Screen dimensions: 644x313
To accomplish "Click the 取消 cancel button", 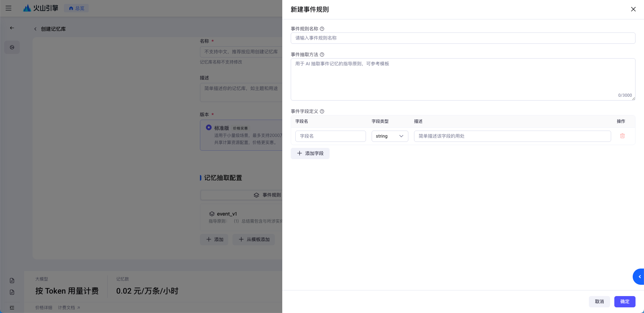I will pos(599,302).
